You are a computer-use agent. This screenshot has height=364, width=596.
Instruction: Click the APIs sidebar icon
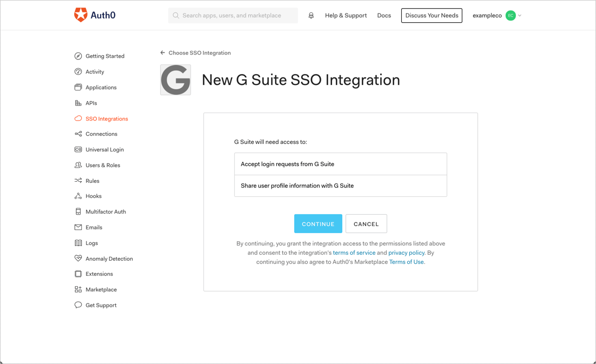78,103
